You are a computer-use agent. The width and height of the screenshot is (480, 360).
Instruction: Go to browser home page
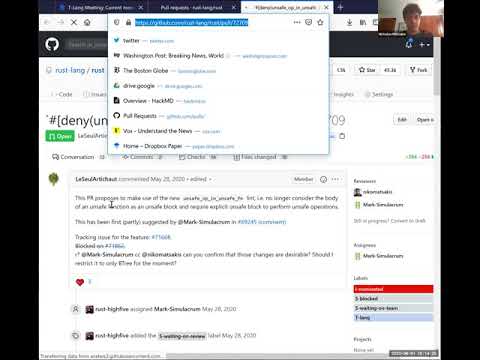tap(87, 22)
